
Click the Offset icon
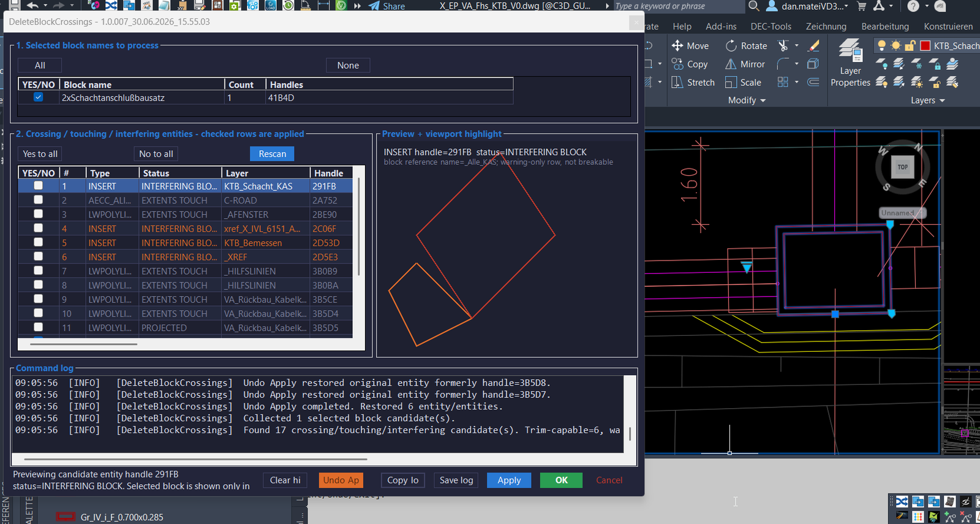coord(813,82)
